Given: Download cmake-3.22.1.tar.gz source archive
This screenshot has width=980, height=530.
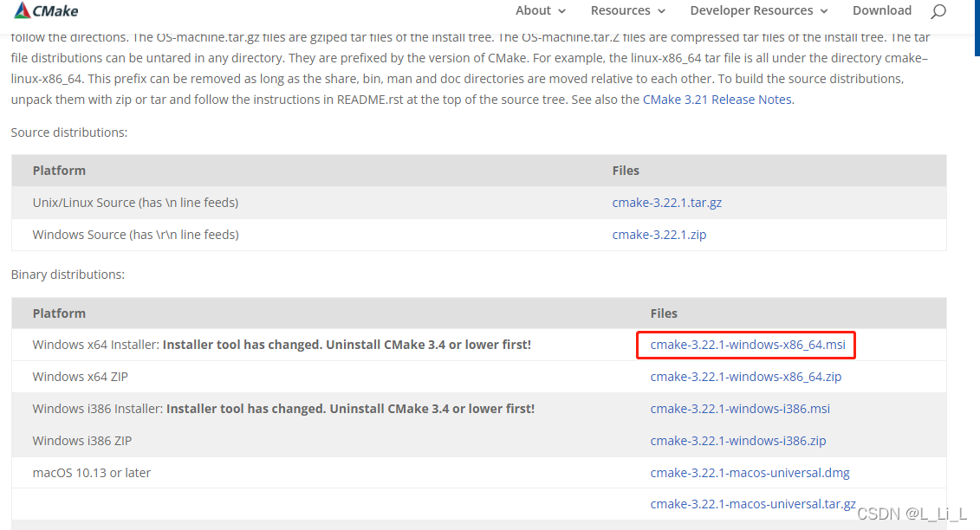Looking at the screenshot, I should click(x=666, y=203).
